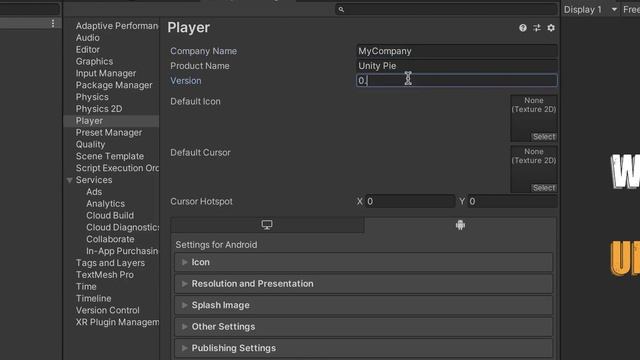Image resolution: width=640 pixels, height=360 pixels.
Task: Select TextMesh Pro settings
Action: pos(104,275)
